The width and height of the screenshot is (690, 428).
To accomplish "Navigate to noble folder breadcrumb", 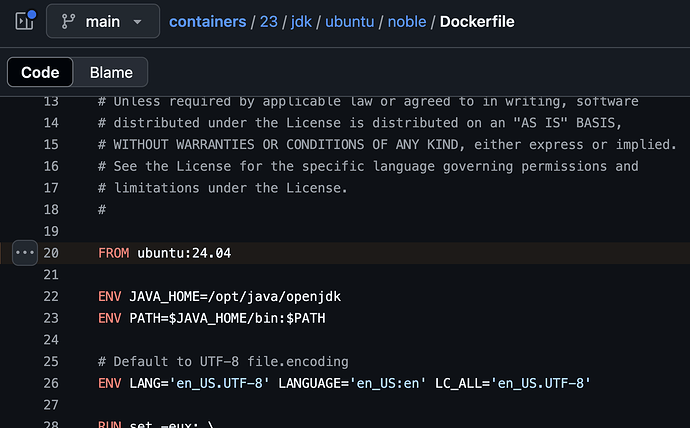I will point(407,22).
